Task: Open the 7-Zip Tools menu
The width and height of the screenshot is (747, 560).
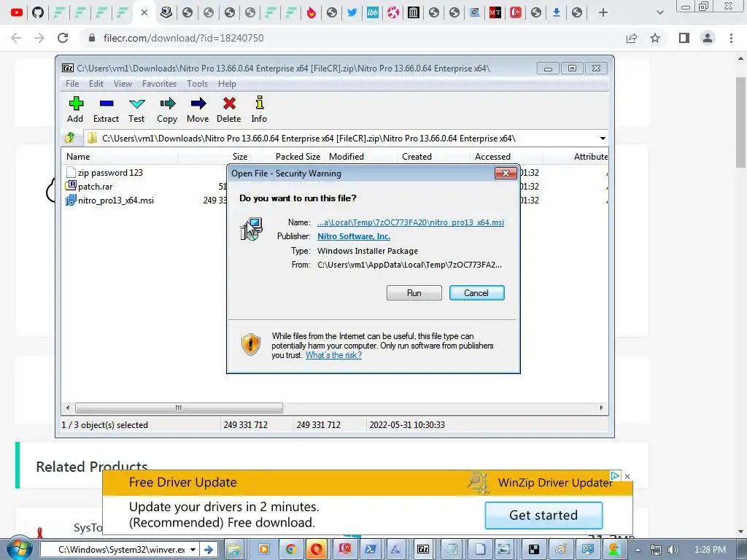Action: [197, 84]
